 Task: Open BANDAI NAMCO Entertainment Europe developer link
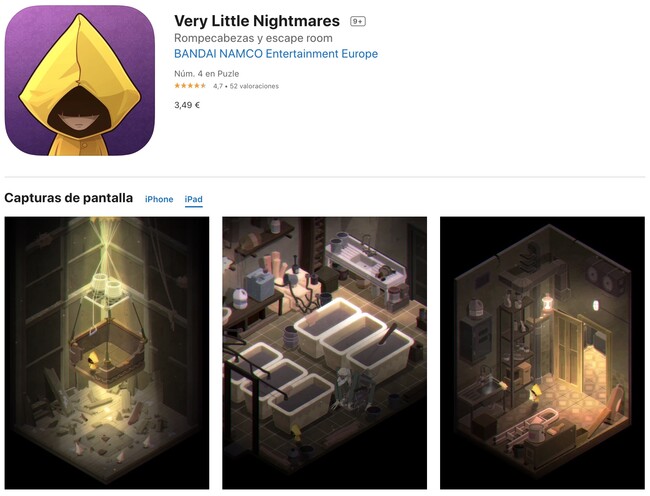(276, 54)
